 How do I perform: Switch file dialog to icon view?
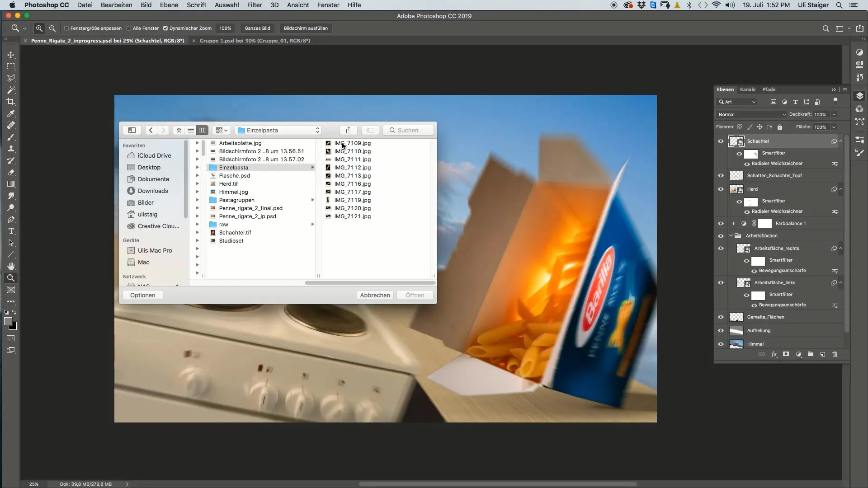pyautogui.click(x=179, y=130)
